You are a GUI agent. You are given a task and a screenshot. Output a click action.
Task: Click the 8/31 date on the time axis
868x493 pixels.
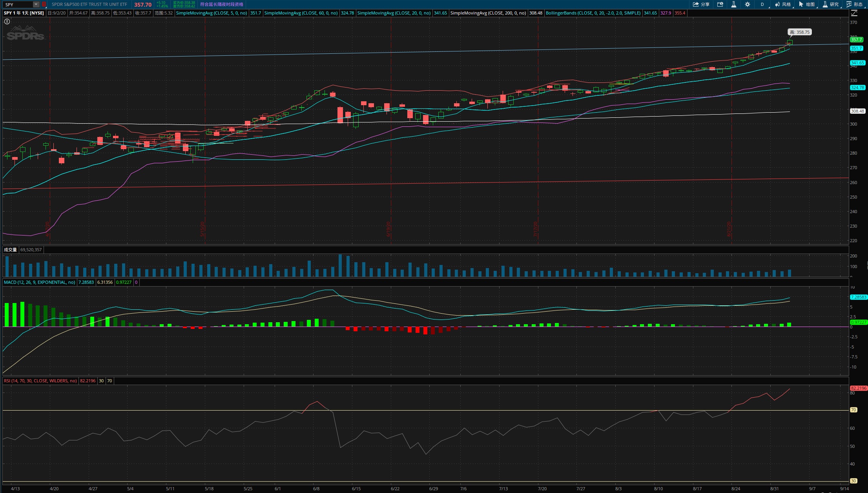(x=774, y=489)
